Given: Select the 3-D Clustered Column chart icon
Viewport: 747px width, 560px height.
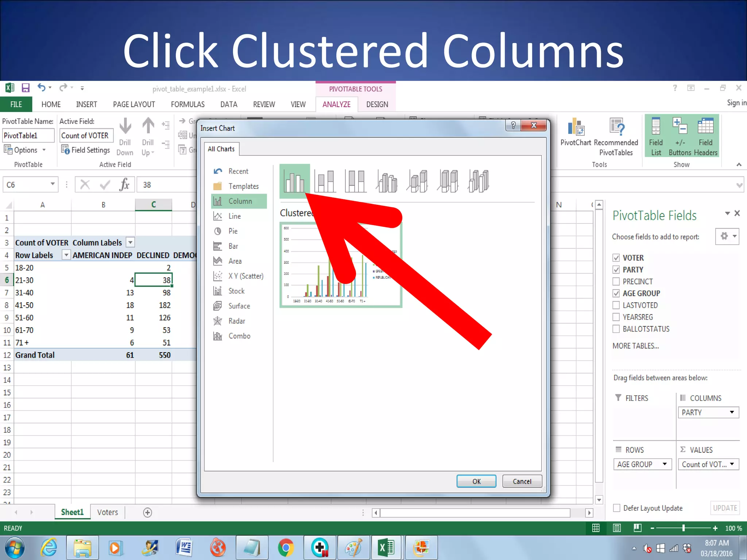Looking at the screenshot, I should point(387,181).
